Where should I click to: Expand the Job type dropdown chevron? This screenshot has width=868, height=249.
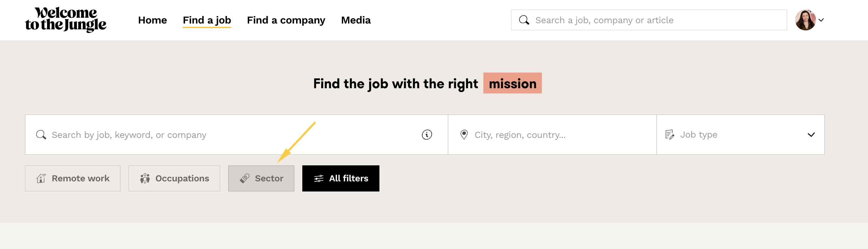(811, 135)
